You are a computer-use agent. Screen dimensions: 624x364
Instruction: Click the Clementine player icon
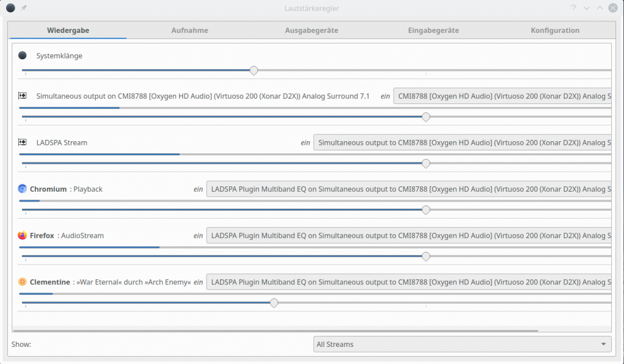(x=23, y=282)
